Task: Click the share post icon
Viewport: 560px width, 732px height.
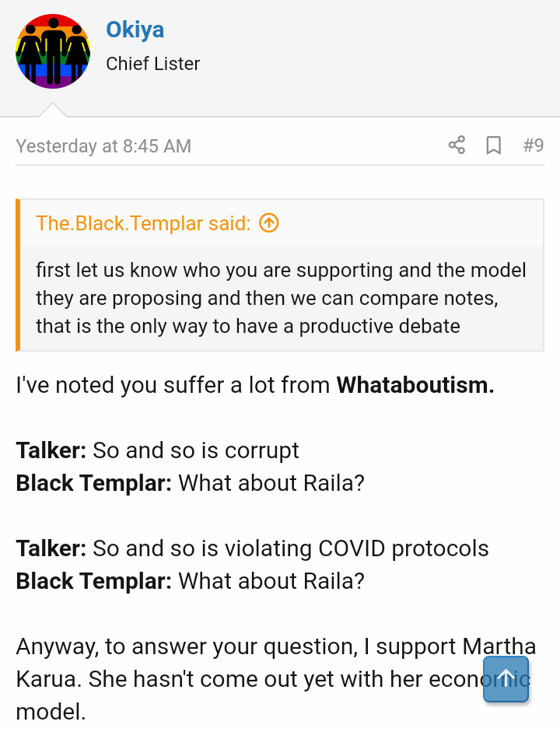Action: pos(457,145)
